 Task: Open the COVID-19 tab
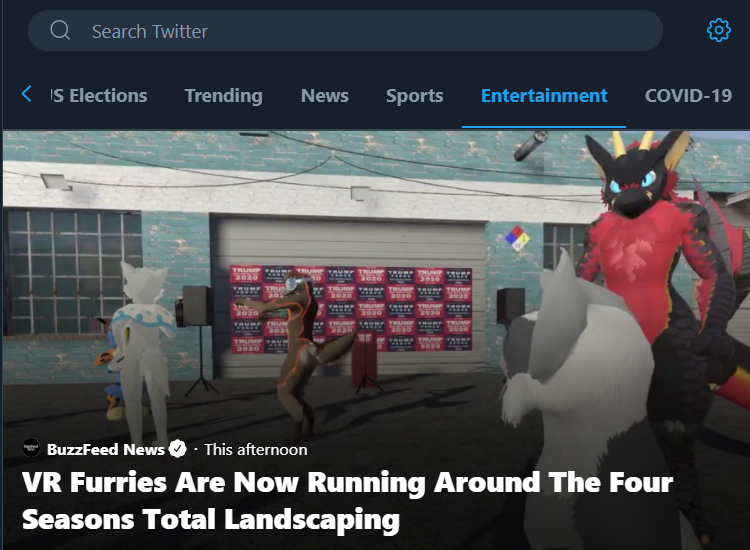[688, 96]
